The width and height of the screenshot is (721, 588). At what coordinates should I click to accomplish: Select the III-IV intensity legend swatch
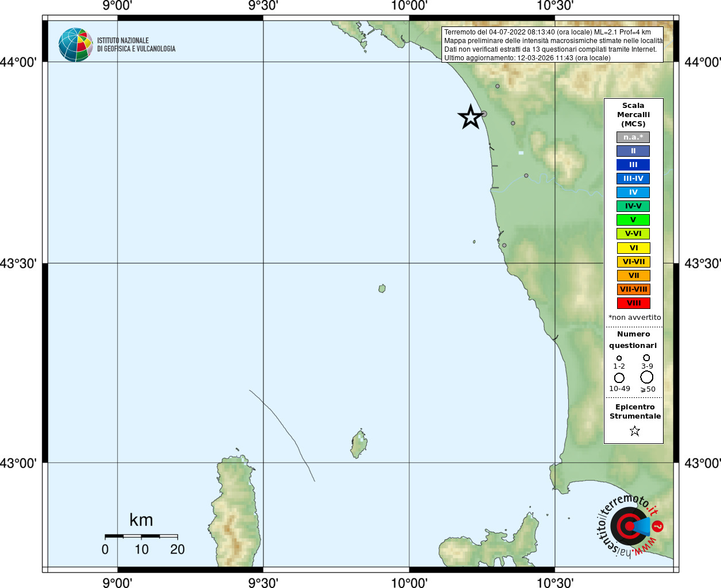(x=633, y=179)
